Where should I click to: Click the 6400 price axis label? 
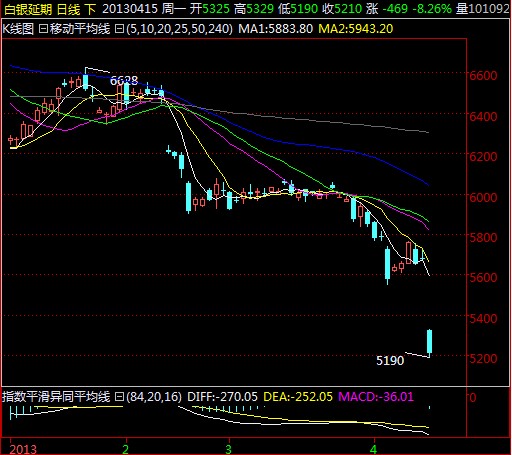click(x=483, y=117)
